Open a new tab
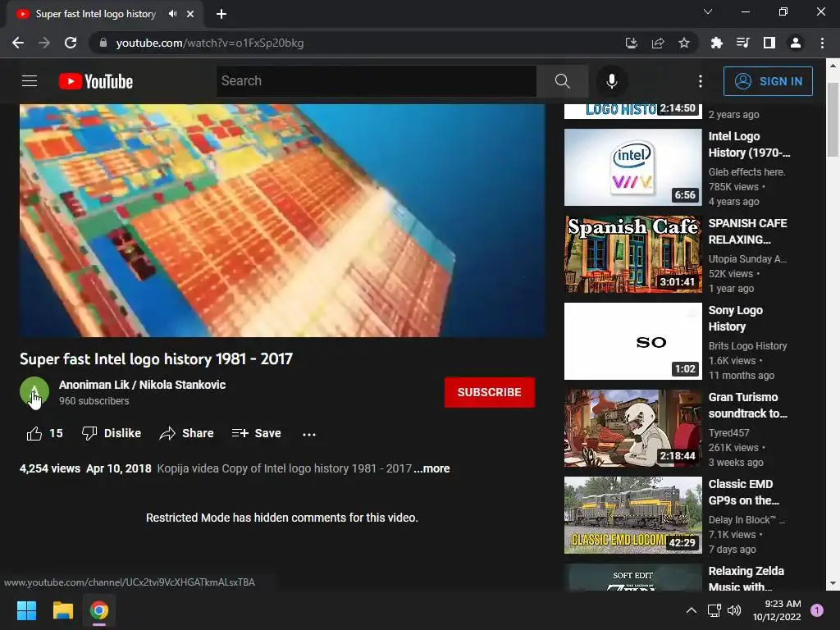The width and height of the screenshot is (840, 630). 221,14
